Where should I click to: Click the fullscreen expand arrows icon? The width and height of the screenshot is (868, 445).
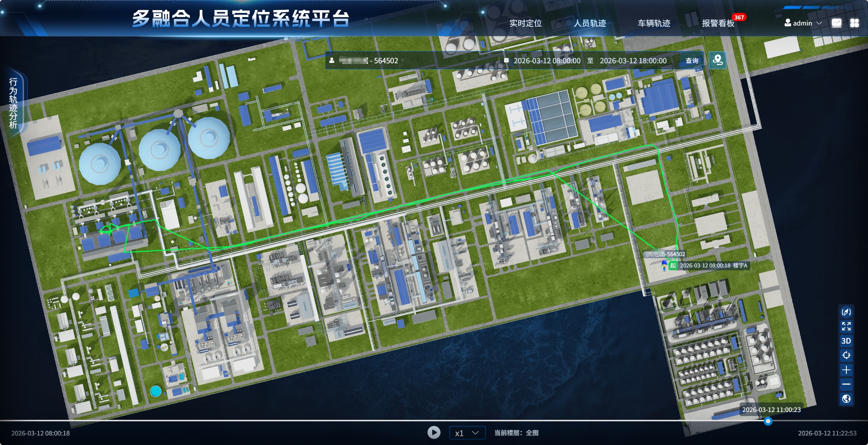pos(846,326)
